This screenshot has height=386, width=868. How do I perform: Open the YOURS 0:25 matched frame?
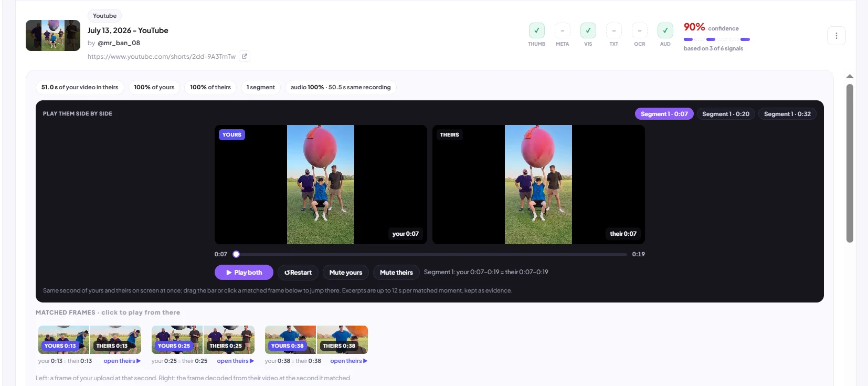[177, 340]
